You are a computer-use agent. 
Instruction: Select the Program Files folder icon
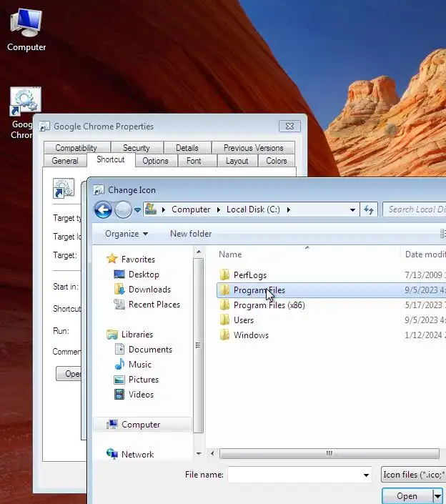click(224, 290)
